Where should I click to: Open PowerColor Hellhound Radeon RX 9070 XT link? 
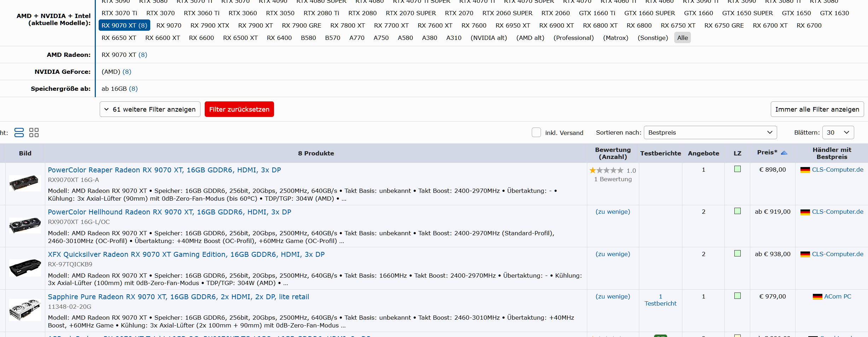tap(170, 212)
